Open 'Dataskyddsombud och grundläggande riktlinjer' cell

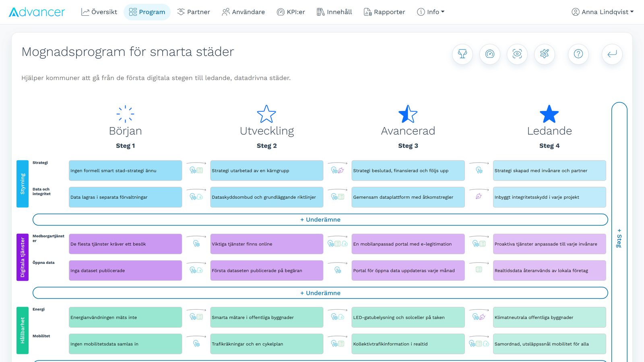click(x=266, y=197)
